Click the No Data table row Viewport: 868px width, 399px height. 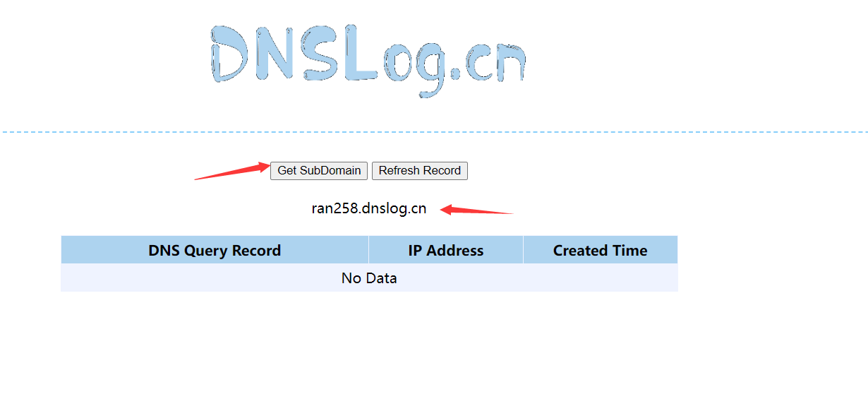369,278
